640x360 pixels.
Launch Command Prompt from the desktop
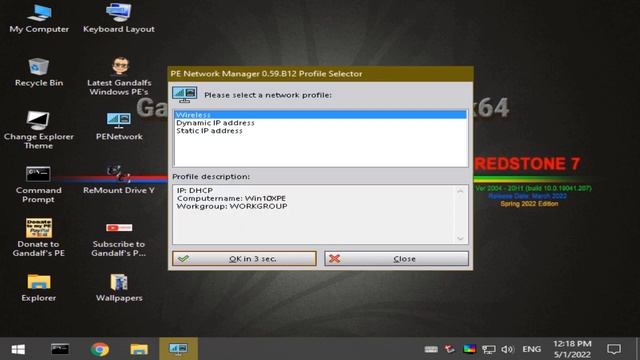click(38, 184)
